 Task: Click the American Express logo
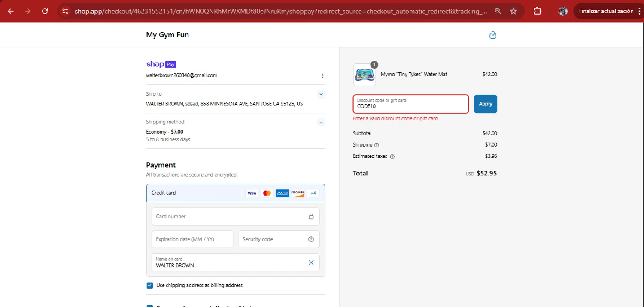tap(282, 193)
